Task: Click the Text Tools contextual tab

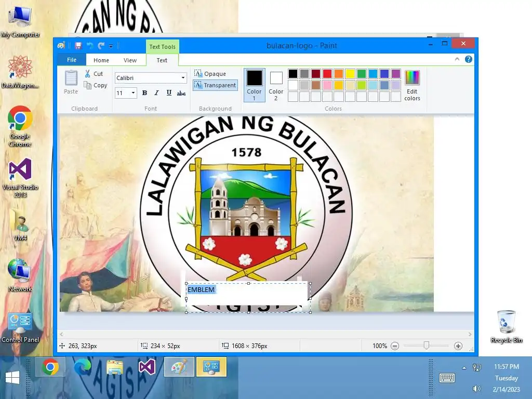Action: (162, 47)
